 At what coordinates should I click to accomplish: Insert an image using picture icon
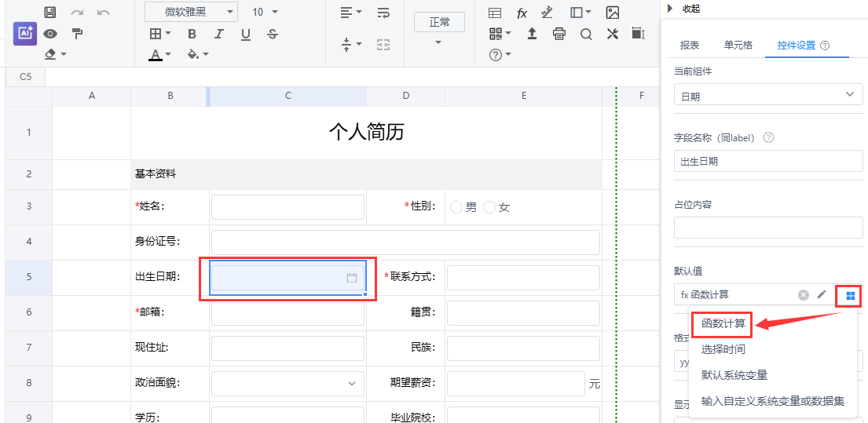click(613, 13)
